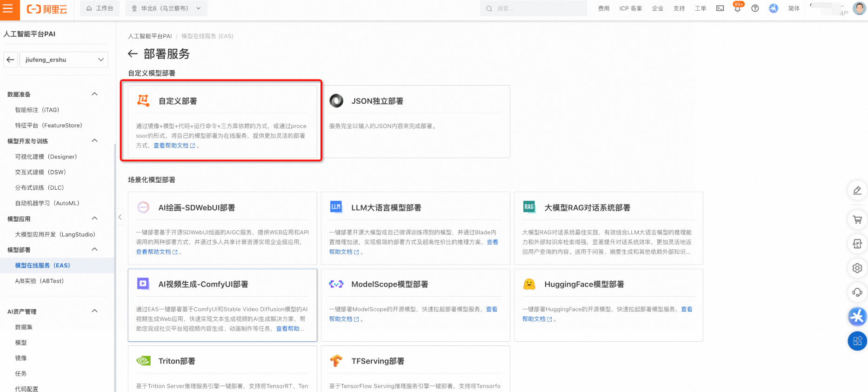The image size is (868, 392).
Task: Collapse the sidebar with the edge handle
Action: coord(120,217)
